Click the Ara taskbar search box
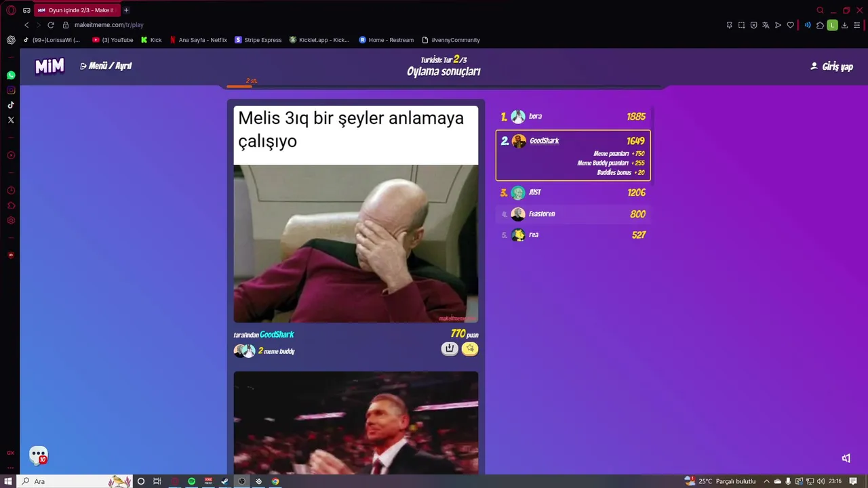The width and height of the screenshot is (868, 488). click(75, 481)
